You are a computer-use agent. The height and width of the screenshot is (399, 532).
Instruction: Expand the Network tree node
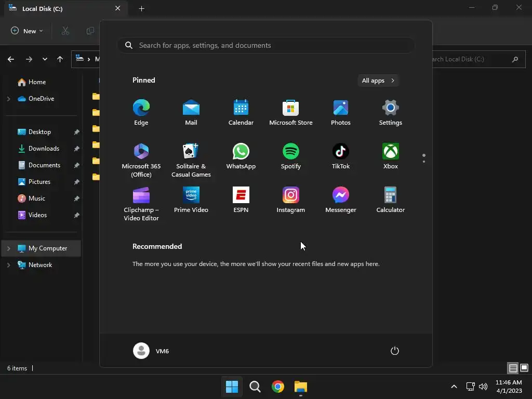pos(8,265)
